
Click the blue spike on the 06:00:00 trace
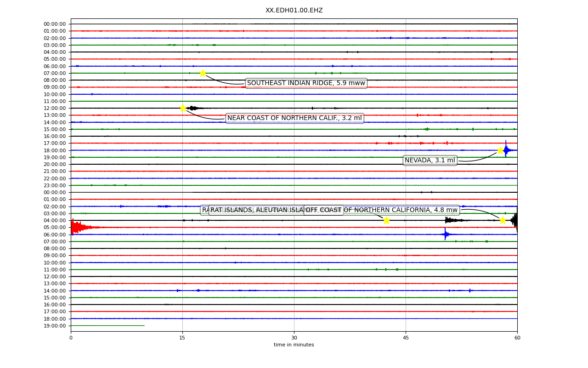pos(446,234)
